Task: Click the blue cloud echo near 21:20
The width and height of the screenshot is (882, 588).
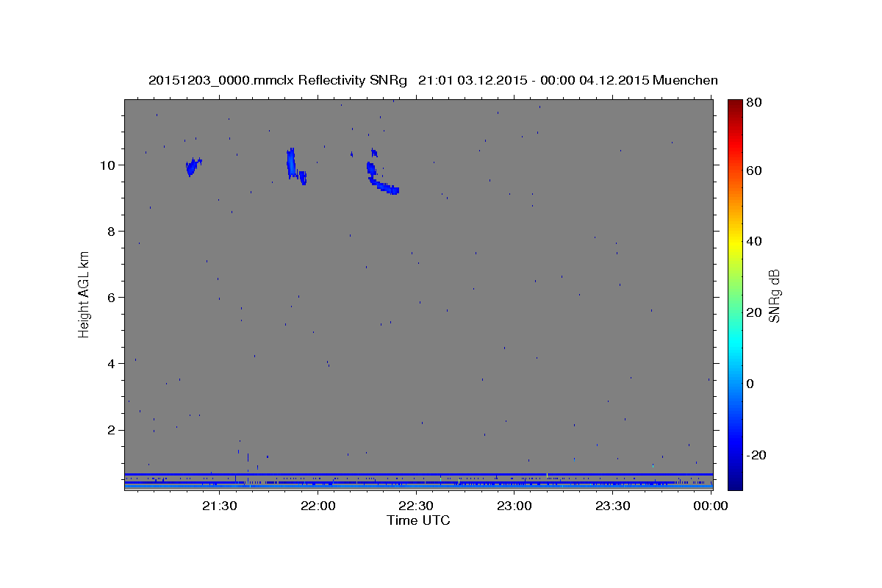Action: [193, 167]
